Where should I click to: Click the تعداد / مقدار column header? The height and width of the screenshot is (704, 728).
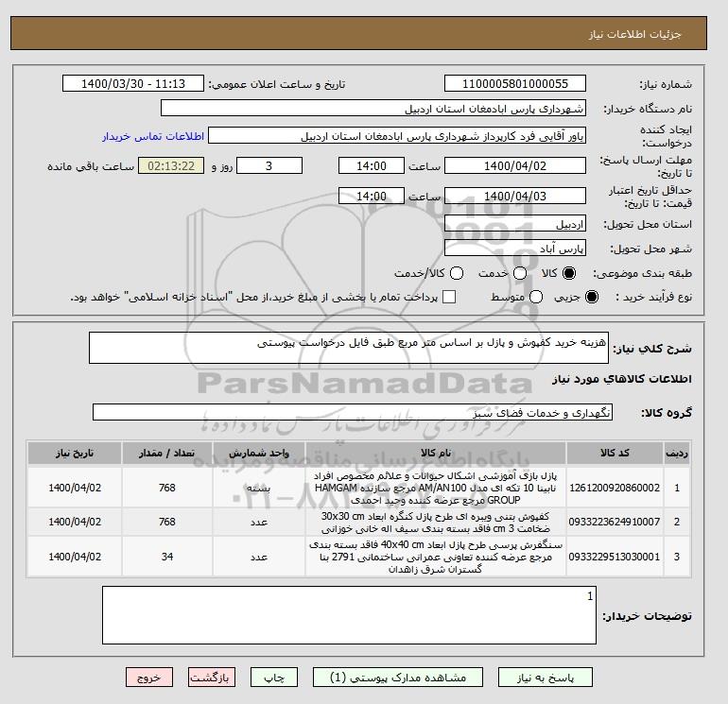pos(167,453)
